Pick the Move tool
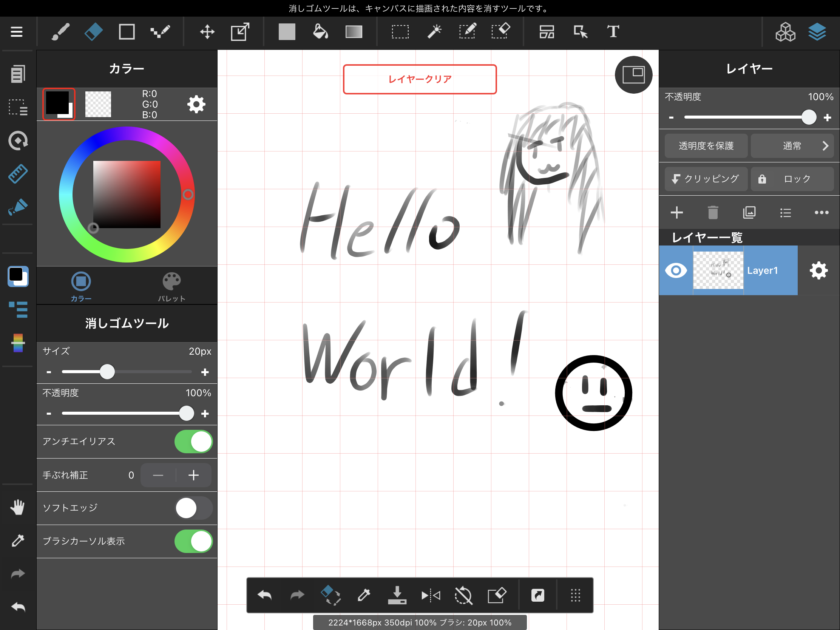The image size is (840, 630). click(x=207, y=32)
